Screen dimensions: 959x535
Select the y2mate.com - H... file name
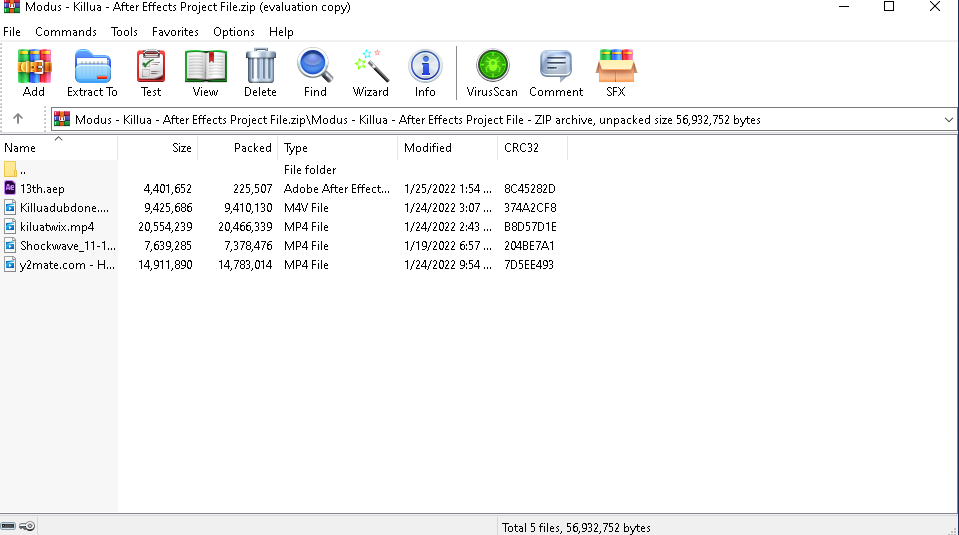(x=67, y=265)
